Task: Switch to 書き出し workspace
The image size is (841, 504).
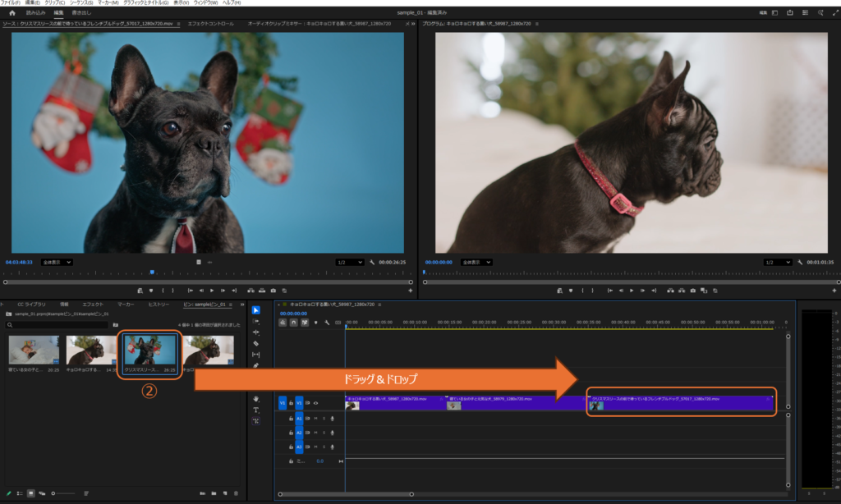Action: [x=81, y=13]
